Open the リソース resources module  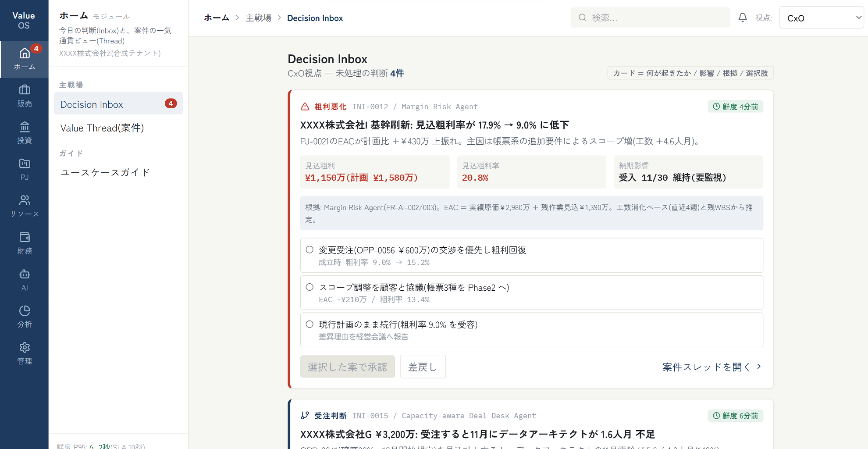[24, 207]
